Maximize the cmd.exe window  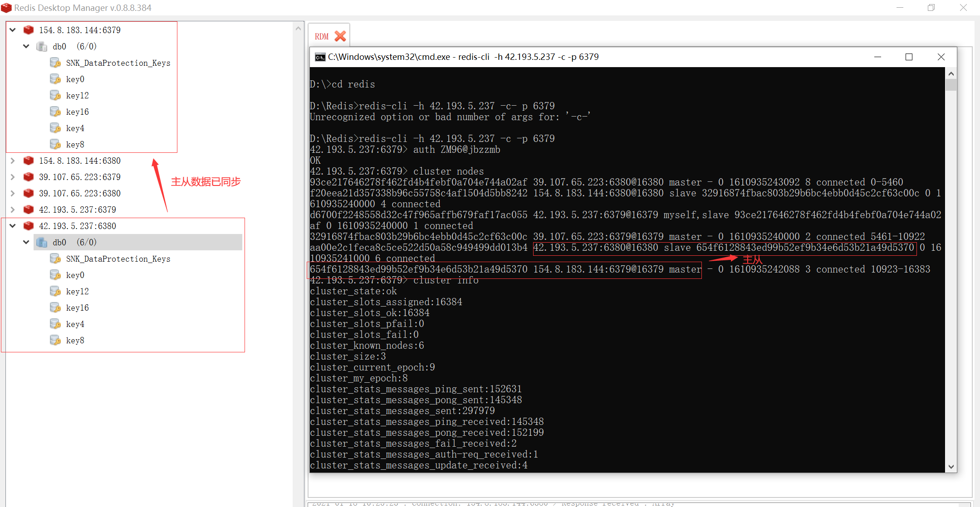909,57
